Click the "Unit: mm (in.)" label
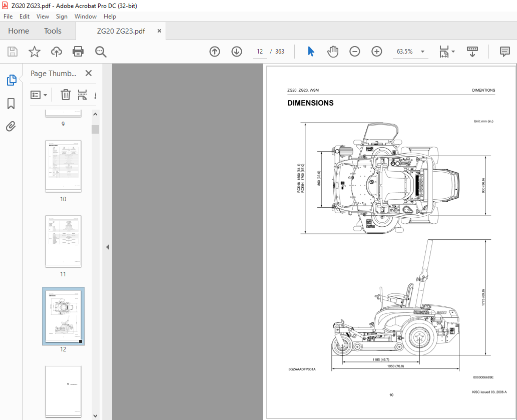This screenshot has height=420, width=517. point(483,121)
